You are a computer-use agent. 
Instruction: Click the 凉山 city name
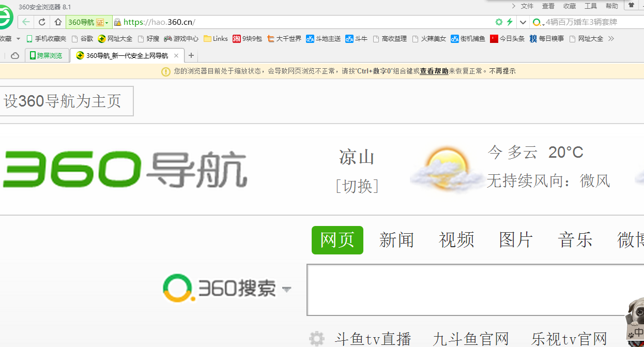(357, 157)
